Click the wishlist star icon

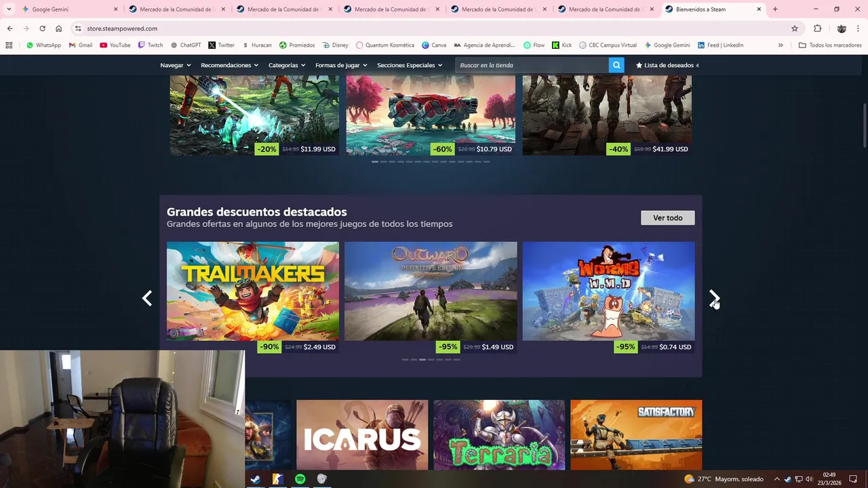coord(639,65)
